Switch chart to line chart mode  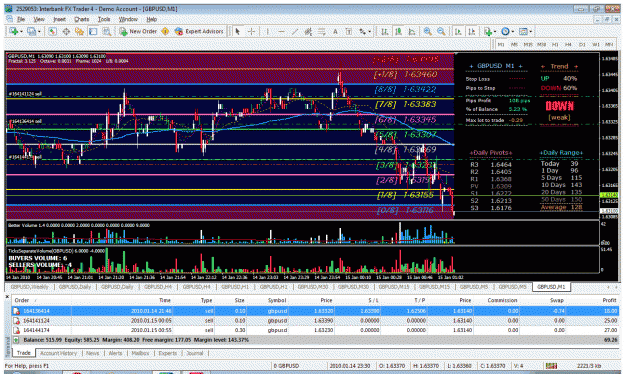pos(412,31)
